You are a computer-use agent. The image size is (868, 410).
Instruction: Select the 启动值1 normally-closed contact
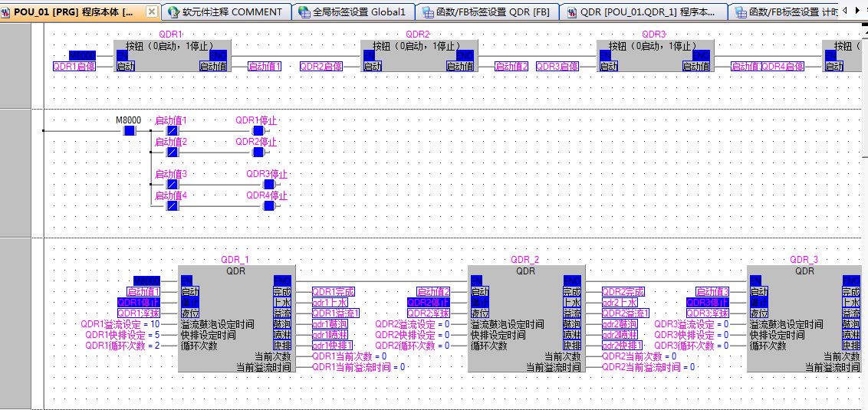click(x=172, y=131)
